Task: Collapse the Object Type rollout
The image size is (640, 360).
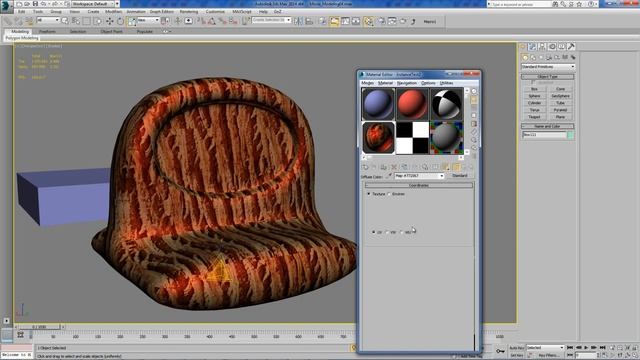Action: pos(548,77)
